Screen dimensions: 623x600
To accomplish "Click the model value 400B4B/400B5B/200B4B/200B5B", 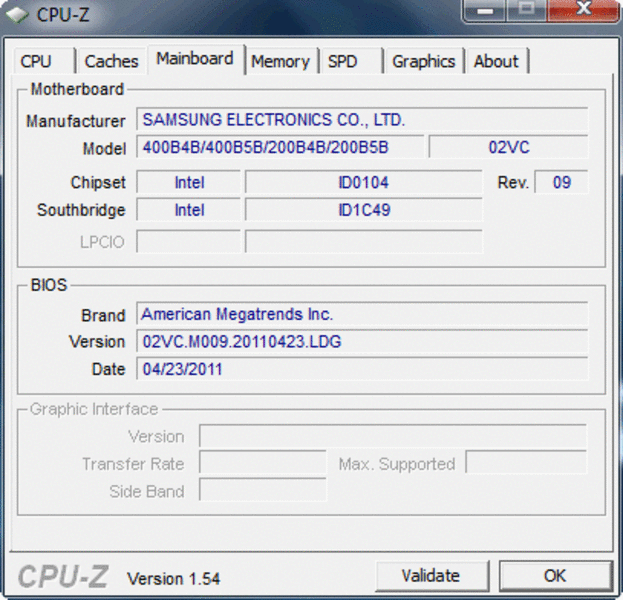I will (x=280, y=147).
